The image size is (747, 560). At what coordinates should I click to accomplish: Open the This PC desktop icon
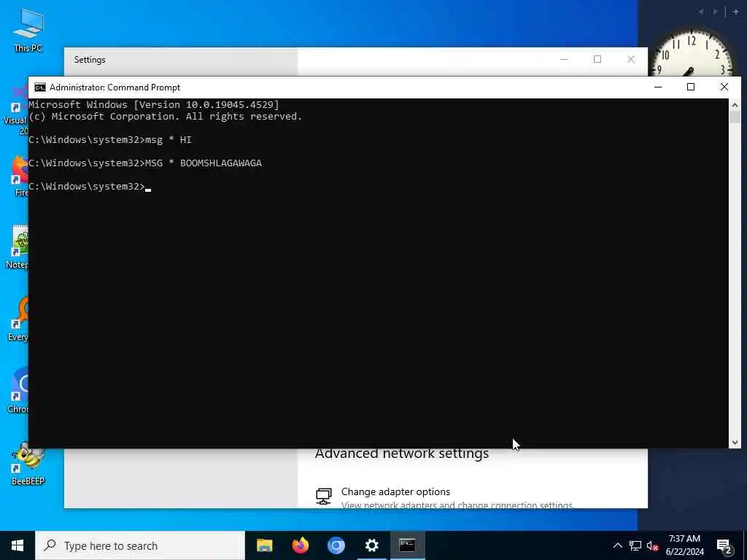(x=28, y=29)
